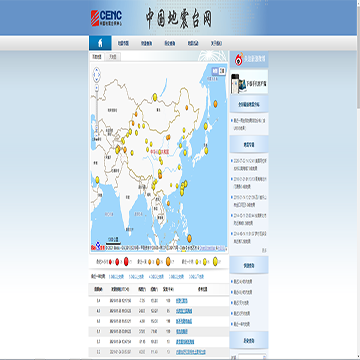Viewport: 360px width, 360px height.
Task: Click the first magnitude filter link above the table
Action: tap(116, 277)
